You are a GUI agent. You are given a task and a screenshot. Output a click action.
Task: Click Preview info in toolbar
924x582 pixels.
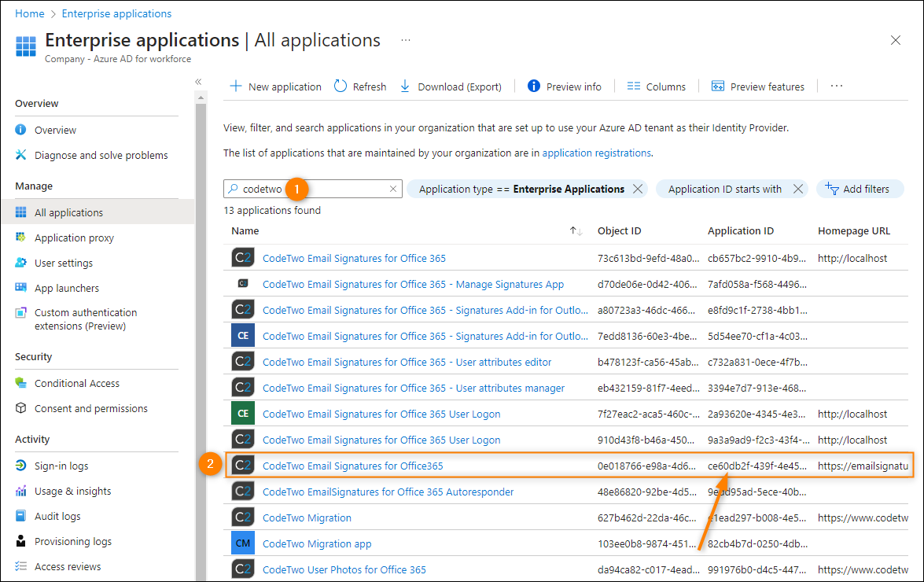565,87
